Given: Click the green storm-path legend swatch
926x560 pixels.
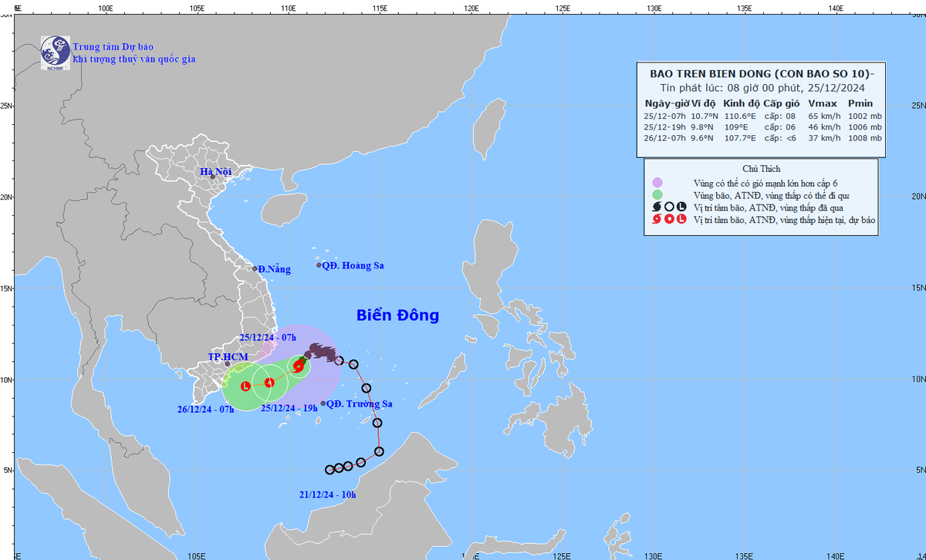Looking at the screenshot, I should click(x=657, y=195).
